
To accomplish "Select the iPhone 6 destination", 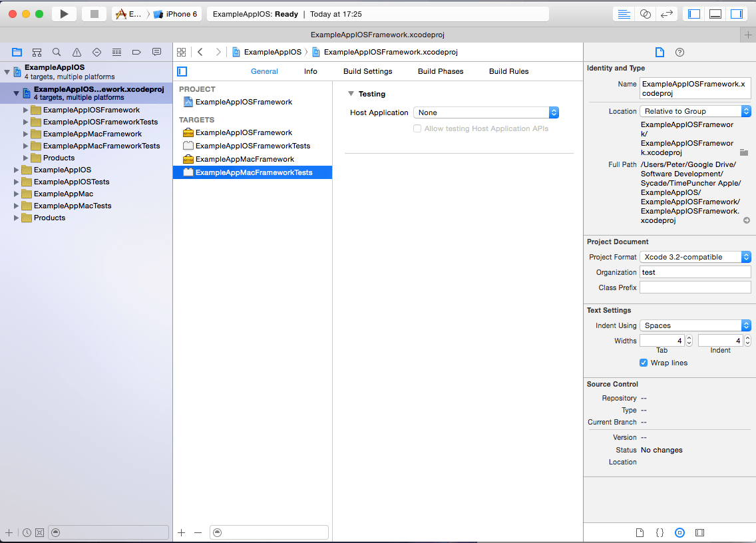I will (x=175, y=14).
